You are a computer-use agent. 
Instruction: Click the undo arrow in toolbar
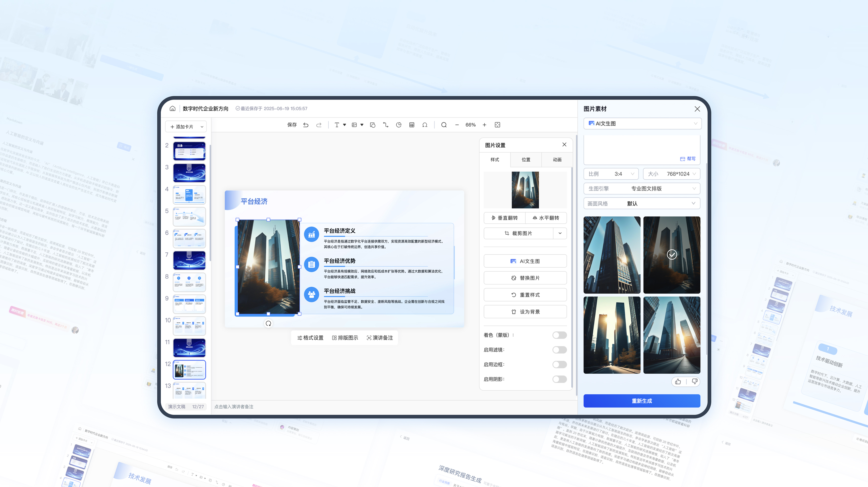[x=306, y=125]
